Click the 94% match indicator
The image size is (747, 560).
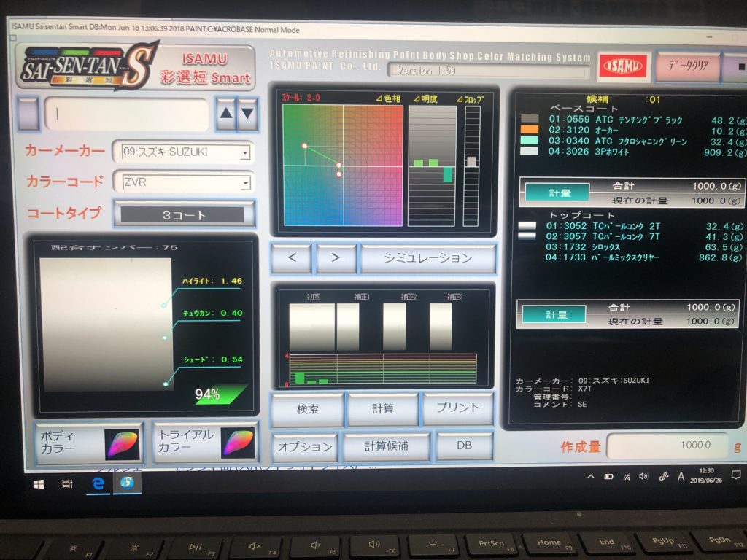pyautogui.click(x=220, y=394)
